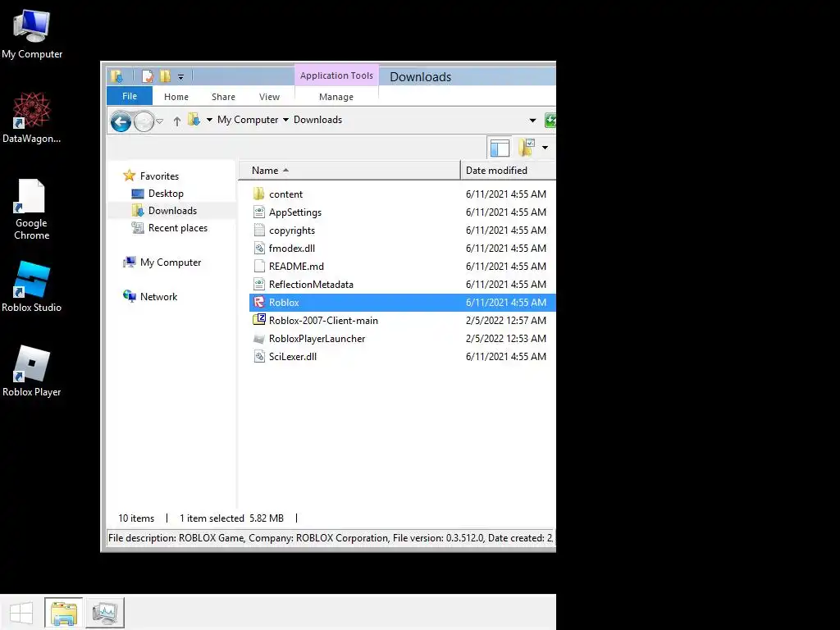Click the Properties quick access icon

pyautogui.click(x=148, y=76)
